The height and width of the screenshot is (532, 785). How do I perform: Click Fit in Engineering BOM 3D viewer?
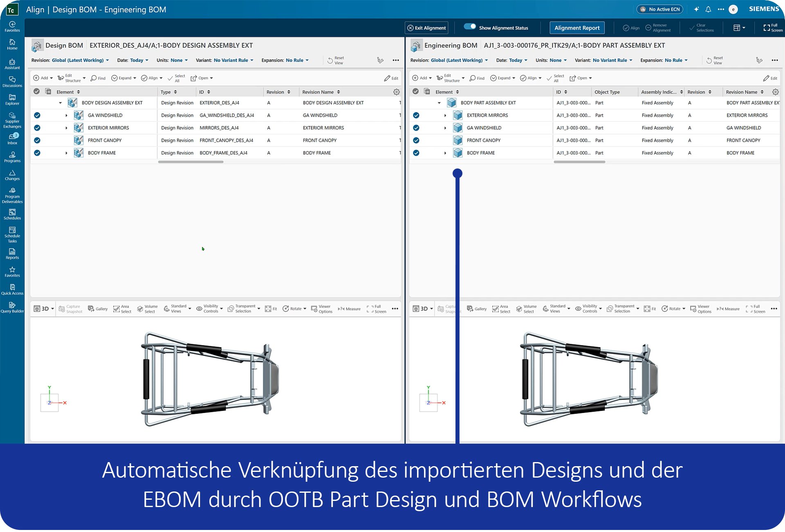(x=650, y=309)
